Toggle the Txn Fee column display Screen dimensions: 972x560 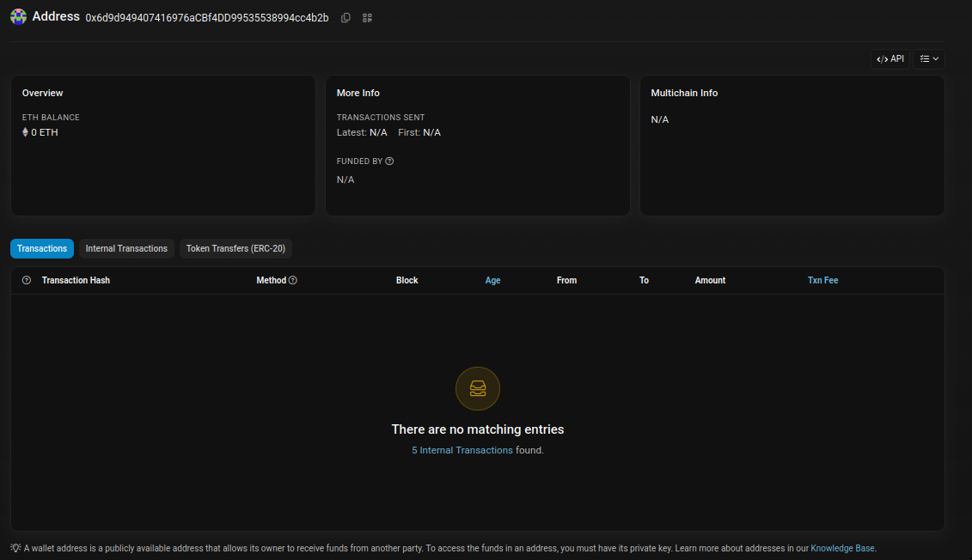tap(822, 281)
